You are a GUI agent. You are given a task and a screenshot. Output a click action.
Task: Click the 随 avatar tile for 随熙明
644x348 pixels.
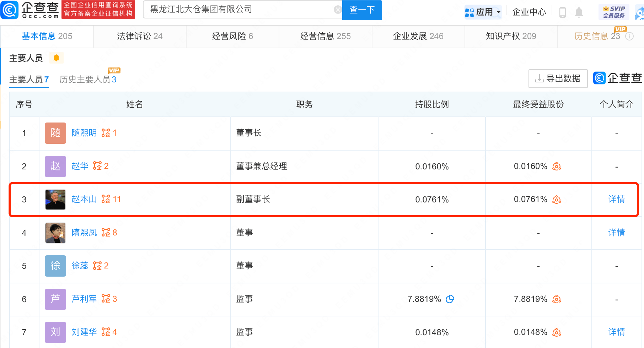click(55, 133)
